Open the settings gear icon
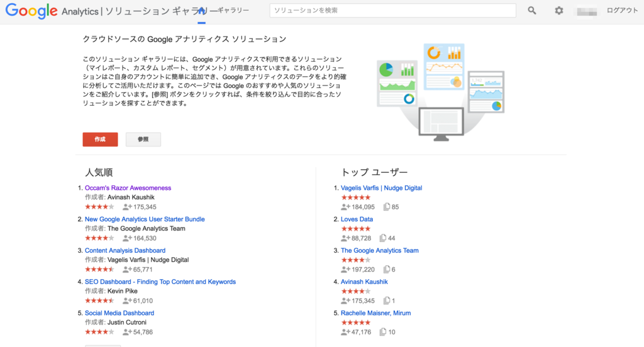 point(559,11)
